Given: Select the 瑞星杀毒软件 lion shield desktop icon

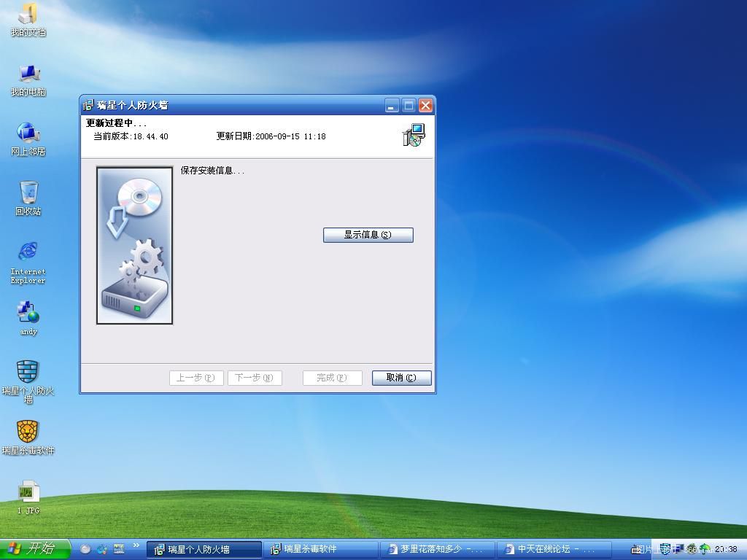Looking at the screenshot, I should tap(28, 437).
